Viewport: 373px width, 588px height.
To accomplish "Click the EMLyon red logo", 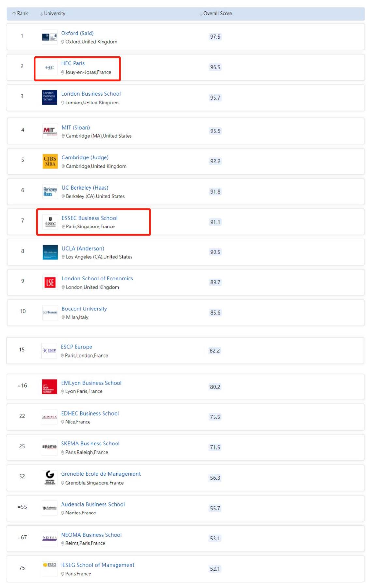I will click(x=49, y=387).
